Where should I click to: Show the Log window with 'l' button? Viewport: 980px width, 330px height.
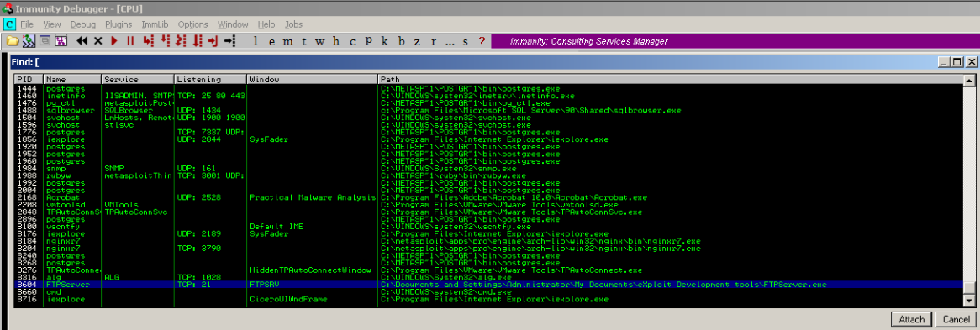[255, 41]
